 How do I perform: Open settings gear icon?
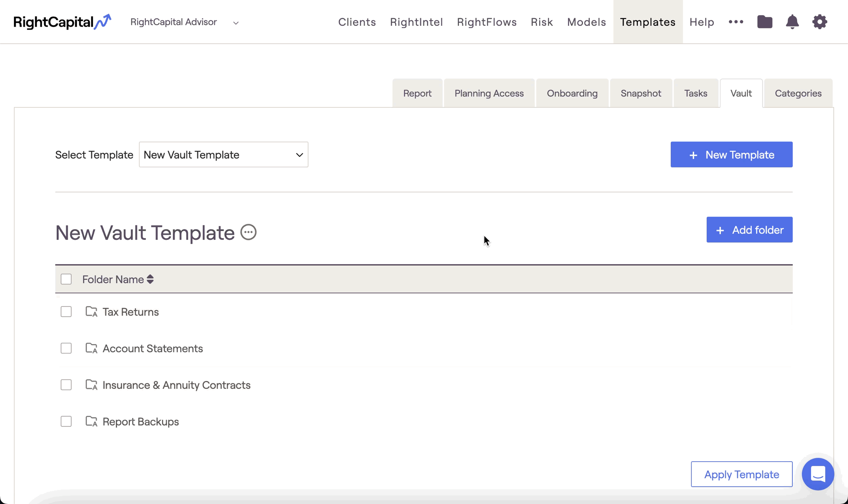(x=820, y=22)
